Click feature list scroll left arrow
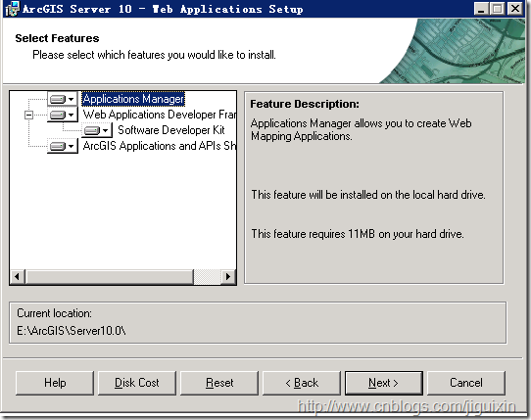This screenshot has width=531, height=420. tap(17, 276)
